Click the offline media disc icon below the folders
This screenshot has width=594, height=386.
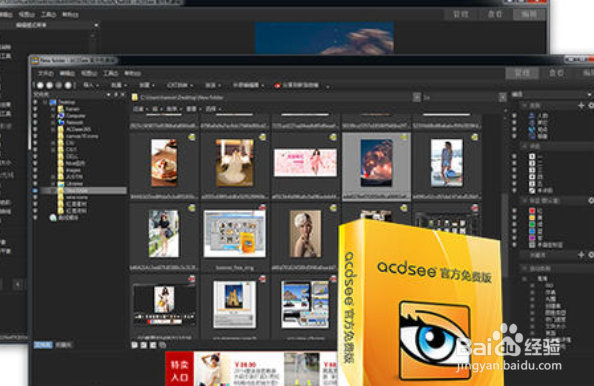coord(53,217)
